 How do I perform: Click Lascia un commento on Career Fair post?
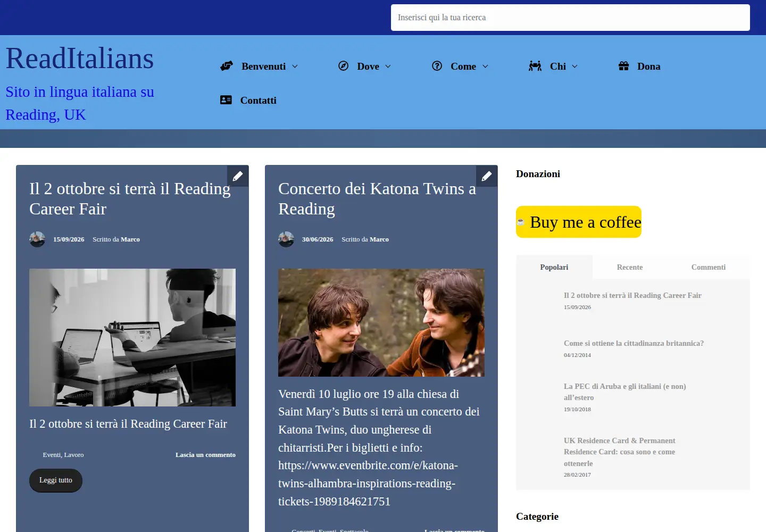pyautogui.click(x=205, y=455)
